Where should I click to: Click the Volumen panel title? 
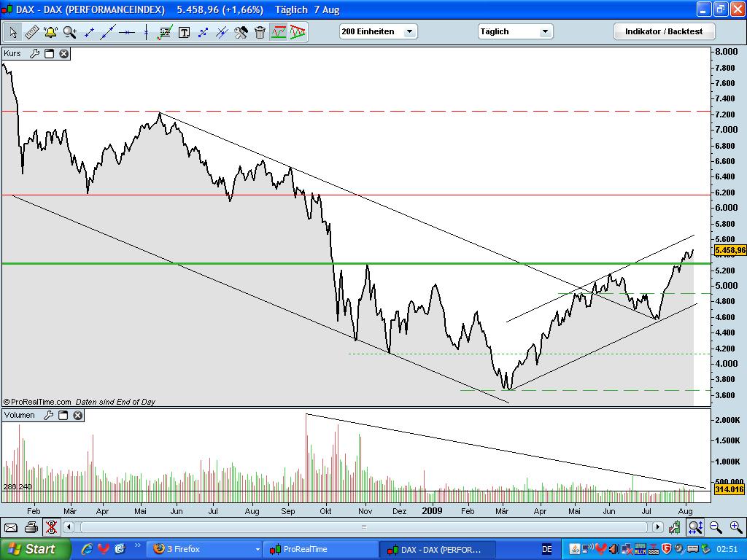click(20, 415)
